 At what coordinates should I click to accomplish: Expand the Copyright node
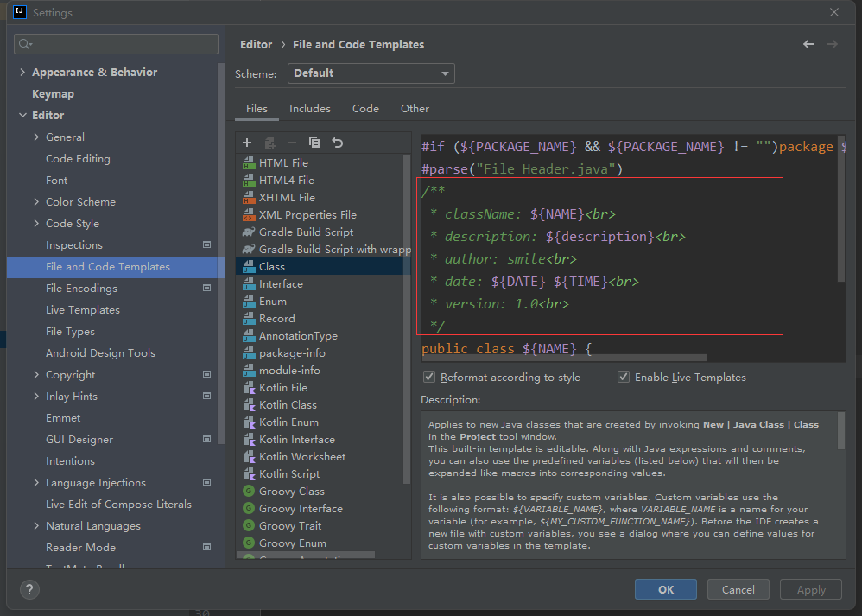point(36,375)
